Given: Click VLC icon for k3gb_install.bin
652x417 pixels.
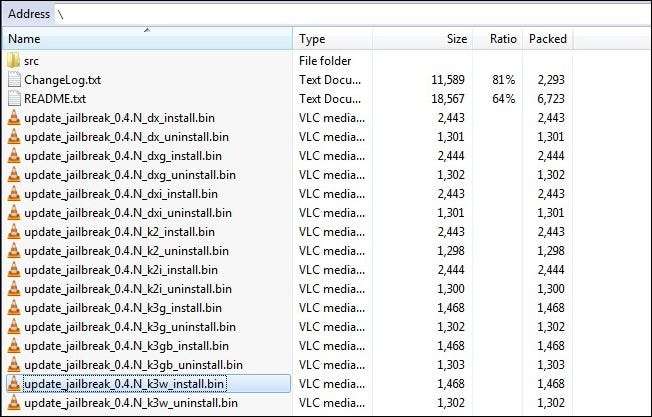Looking at the screenshot, I should [x=14, y=346].
